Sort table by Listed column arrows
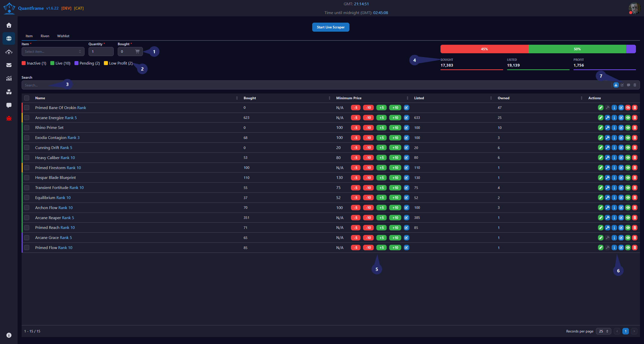 [491, 98]
